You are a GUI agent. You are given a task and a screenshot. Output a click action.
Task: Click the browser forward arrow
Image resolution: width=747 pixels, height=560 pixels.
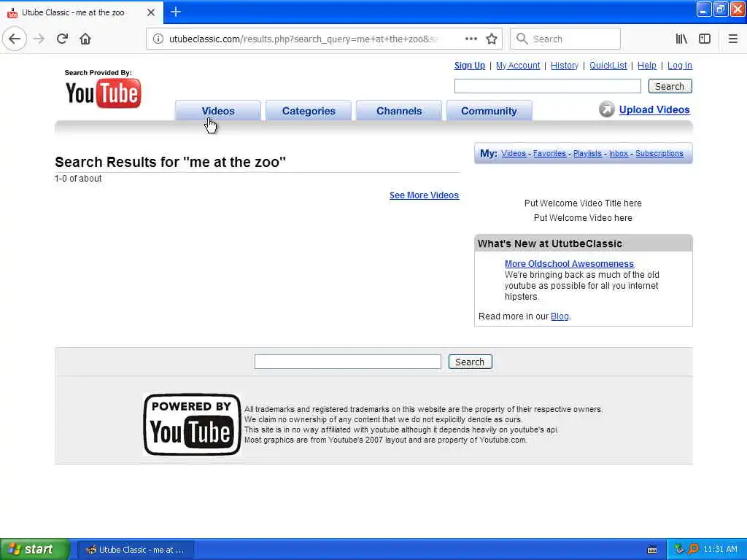click(x=39, y=39)
